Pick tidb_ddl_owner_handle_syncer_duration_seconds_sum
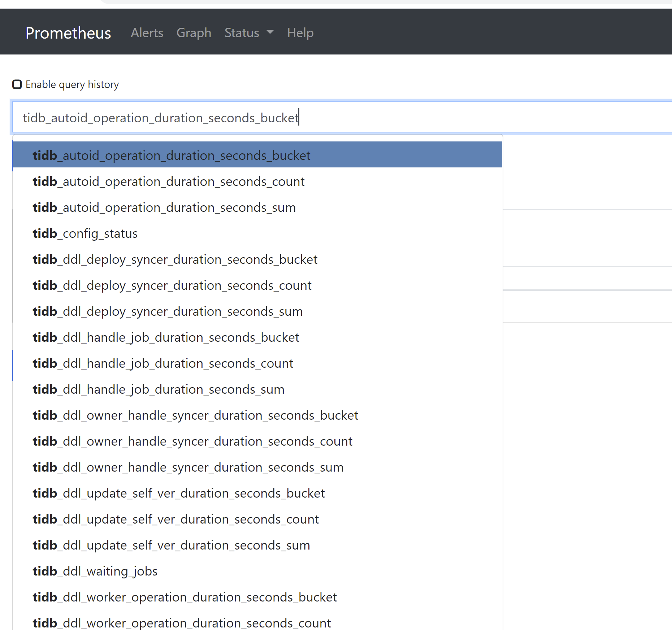 tap(257, 467)
